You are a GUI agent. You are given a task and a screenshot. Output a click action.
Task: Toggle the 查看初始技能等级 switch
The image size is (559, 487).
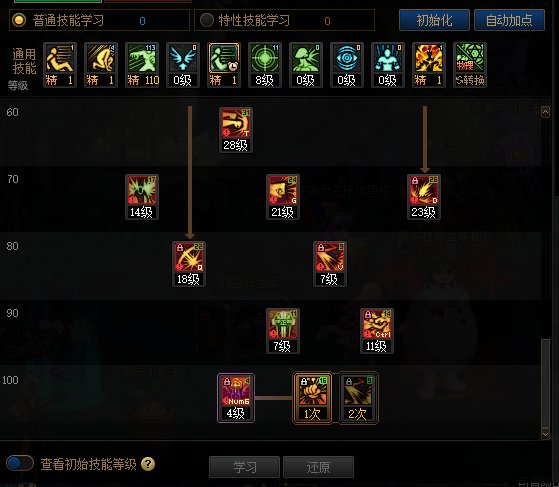(x=20, y=463)
